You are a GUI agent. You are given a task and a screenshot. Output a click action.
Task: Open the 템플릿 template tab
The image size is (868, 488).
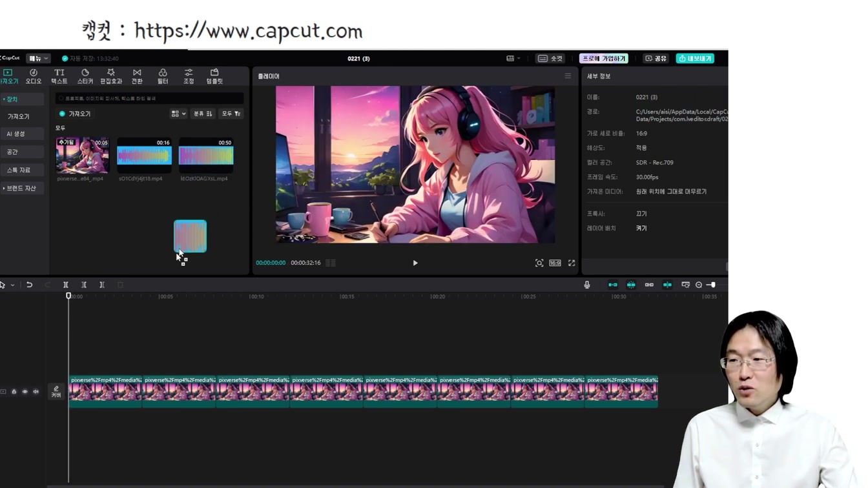click(214, 76)
